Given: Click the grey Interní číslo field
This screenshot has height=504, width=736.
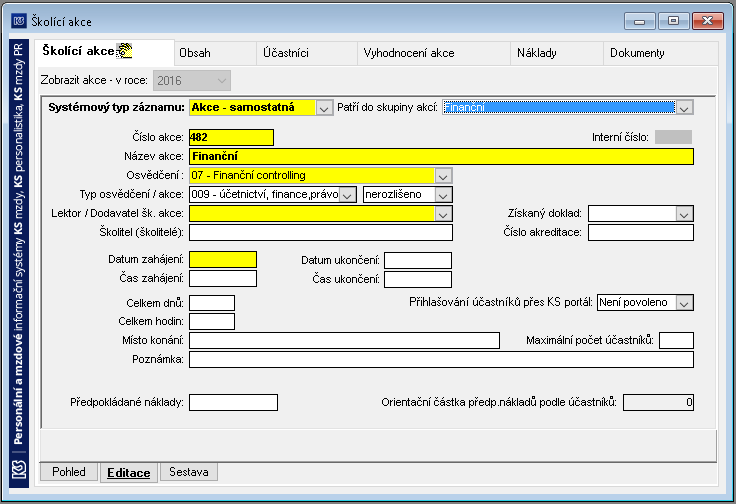Looking at the screenshot, I should [x=673, y=137].
